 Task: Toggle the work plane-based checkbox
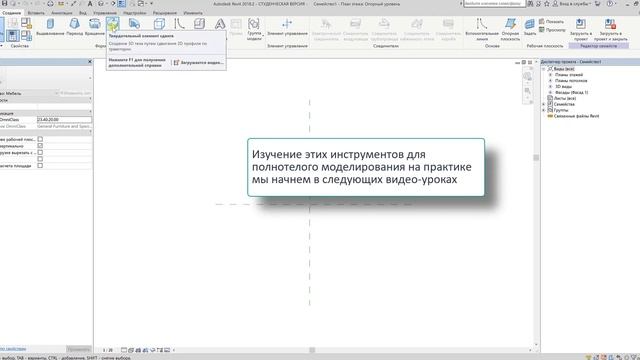[x=40, y=139]
